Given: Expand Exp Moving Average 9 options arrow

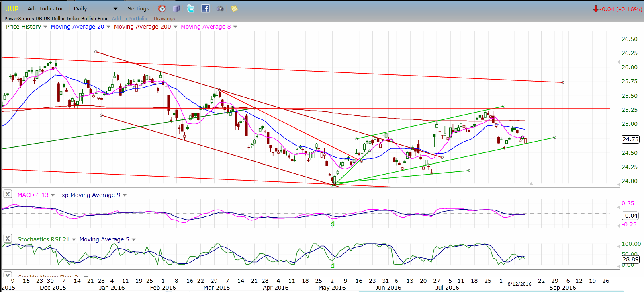Looking at the screenshot, I should [125, 195].
